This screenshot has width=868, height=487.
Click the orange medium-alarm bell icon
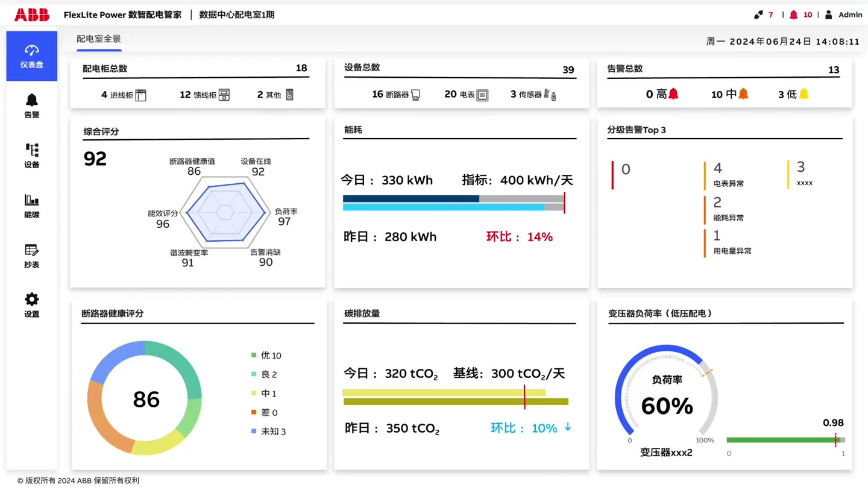point(743,94)
